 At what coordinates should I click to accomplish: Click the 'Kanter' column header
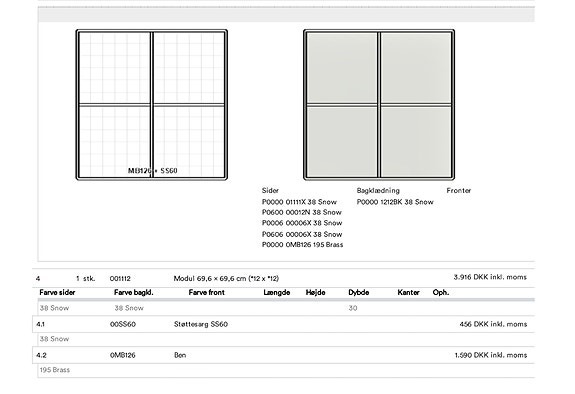[409, 292]
